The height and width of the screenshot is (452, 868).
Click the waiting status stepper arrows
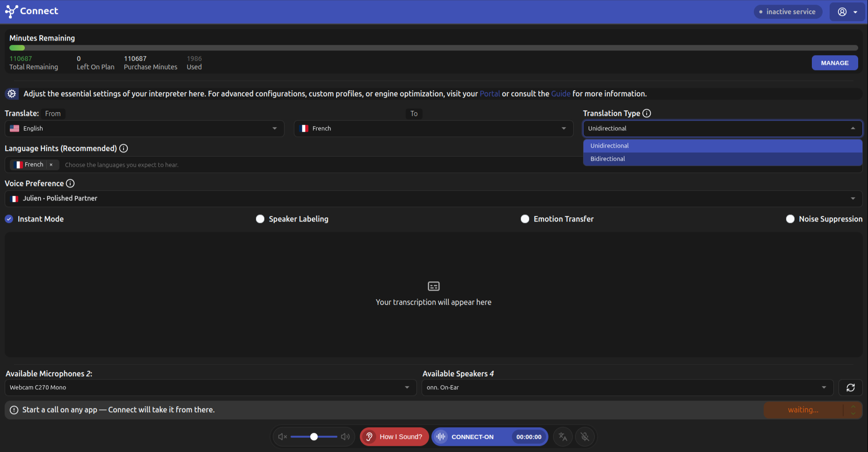point(853,410)
